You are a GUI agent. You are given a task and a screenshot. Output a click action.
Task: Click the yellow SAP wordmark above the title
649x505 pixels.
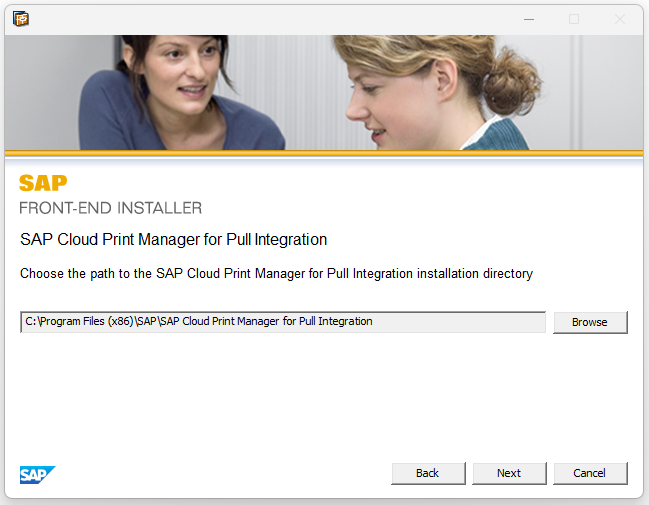(43, 183)
